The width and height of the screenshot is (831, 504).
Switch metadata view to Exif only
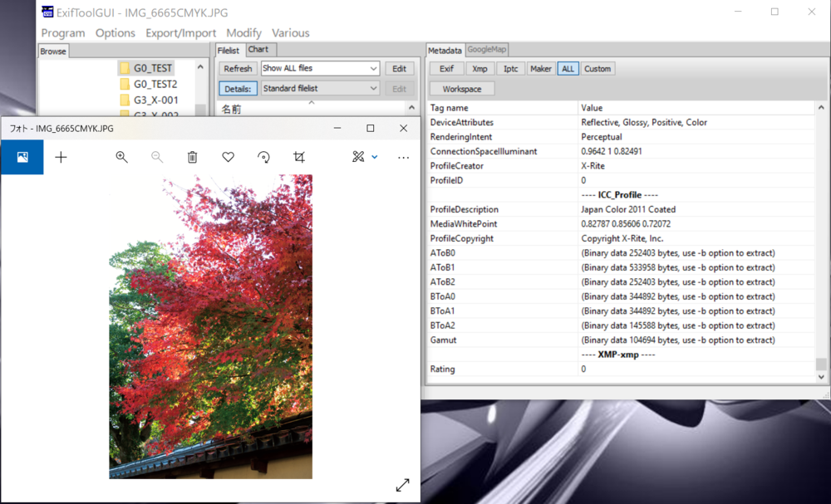446,69
